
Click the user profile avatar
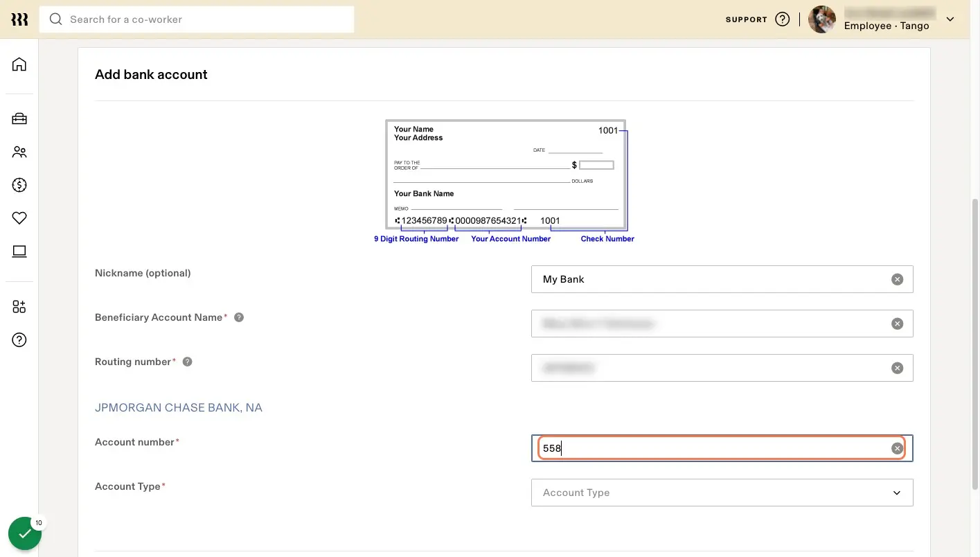tap(822, 19)
